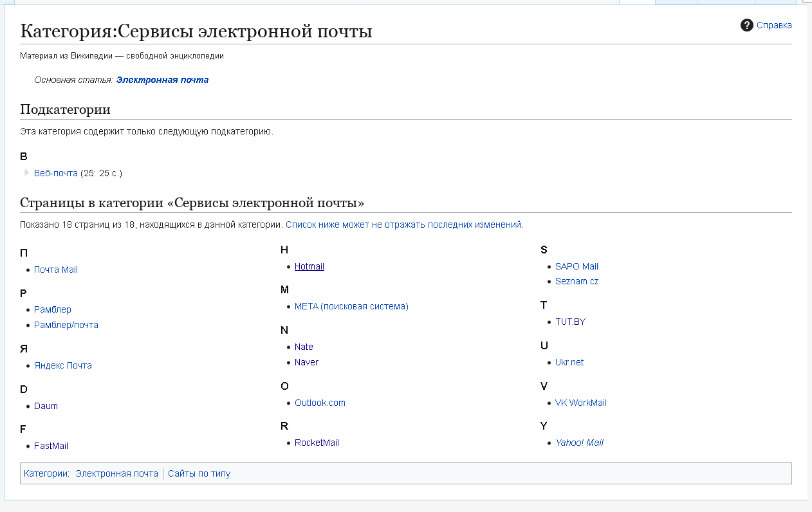
Task: Click the Naver list entry
Action: [306, 362]
